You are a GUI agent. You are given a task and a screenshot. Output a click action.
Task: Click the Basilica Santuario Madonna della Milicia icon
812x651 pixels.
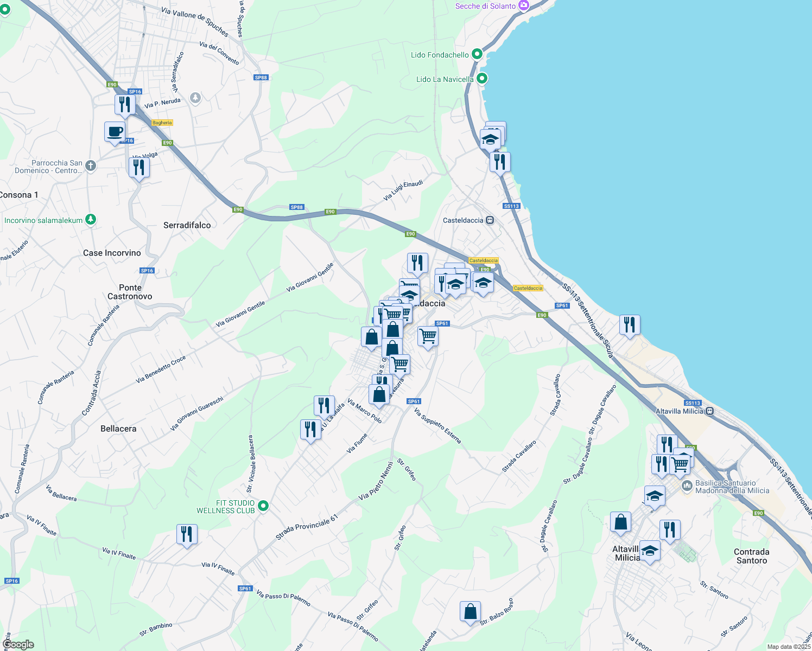coord(687,486)
